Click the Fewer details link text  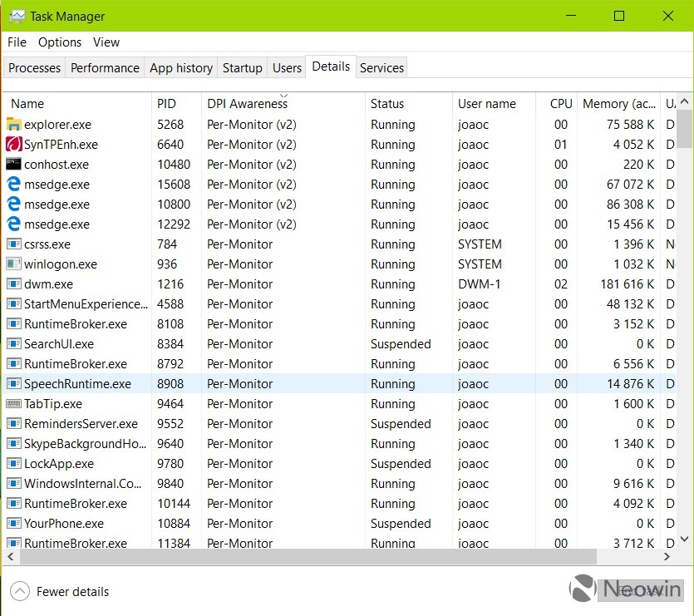click(x=72, y=592)
